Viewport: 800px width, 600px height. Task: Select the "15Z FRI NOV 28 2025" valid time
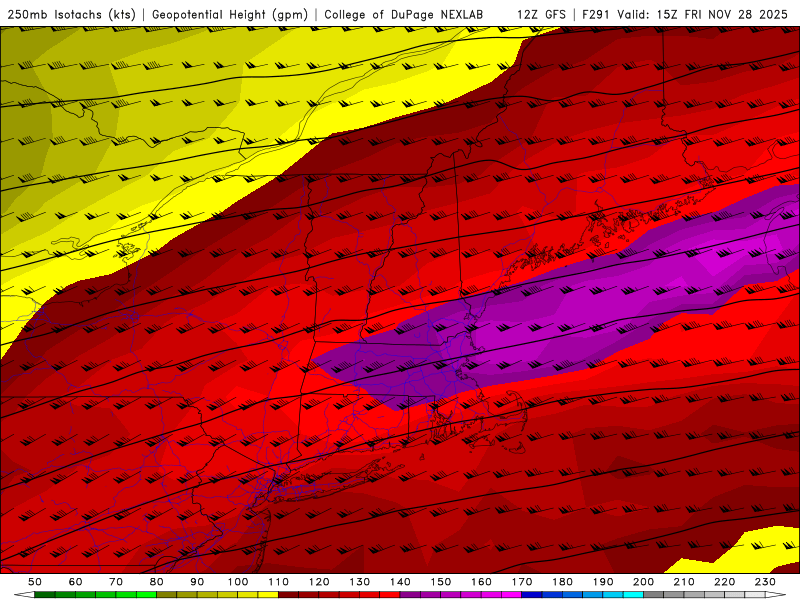pos(722,14)
